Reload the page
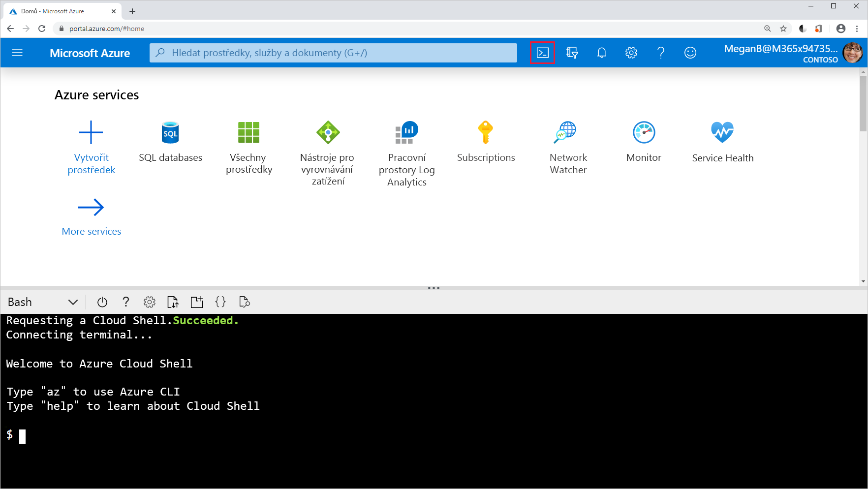The height and width of the screenshot is (489, 868). click(42, 29)
